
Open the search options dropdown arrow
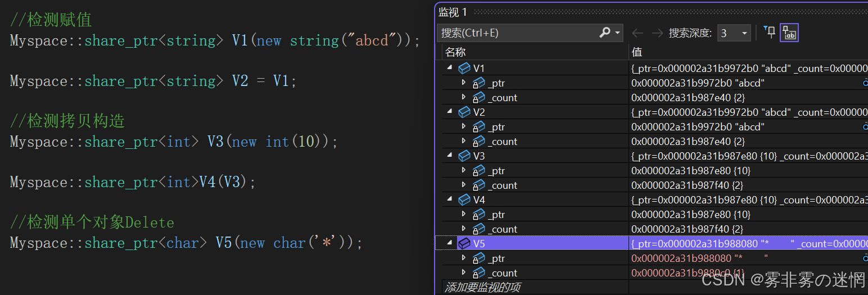pos(618,33)
